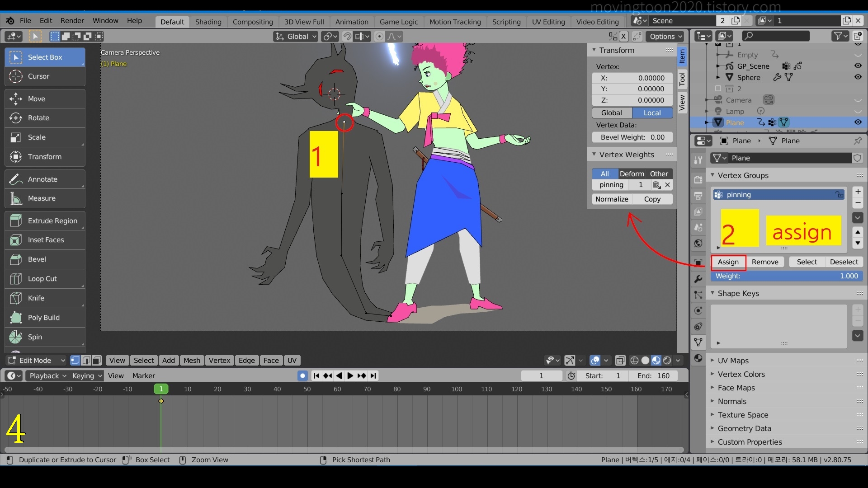Open Playback dropdown in timeline
This screenshot has width=868, height=488.
47,376
